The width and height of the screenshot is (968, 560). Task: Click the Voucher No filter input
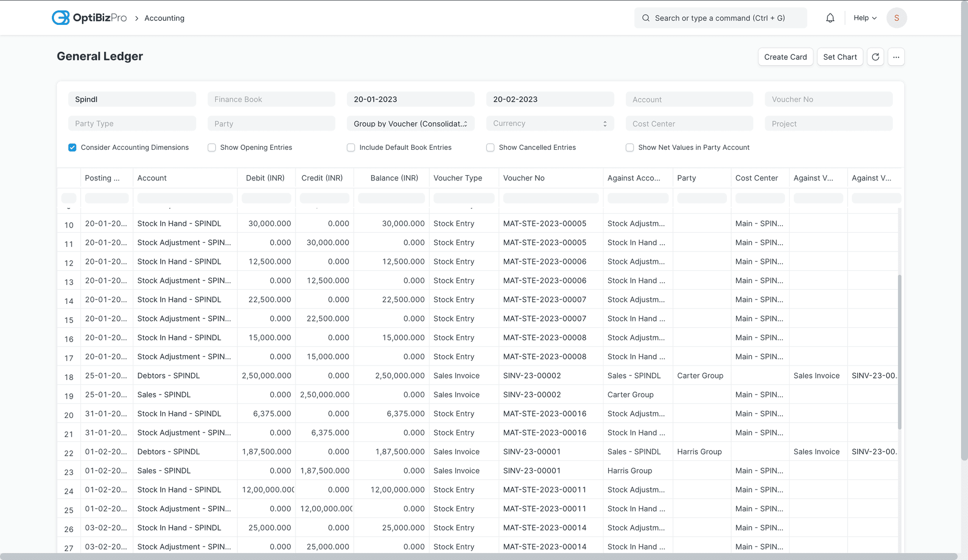pos(828,99)
